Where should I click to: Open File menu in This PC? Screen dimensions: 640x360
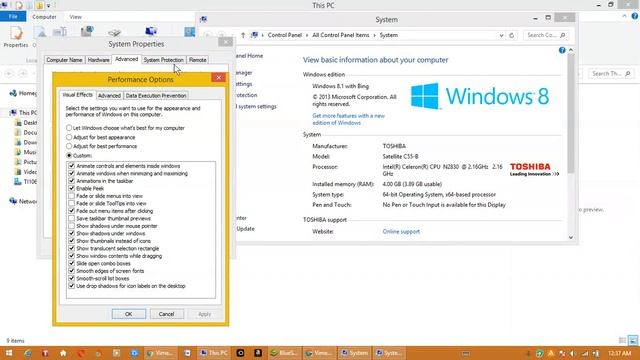point(13,17)
